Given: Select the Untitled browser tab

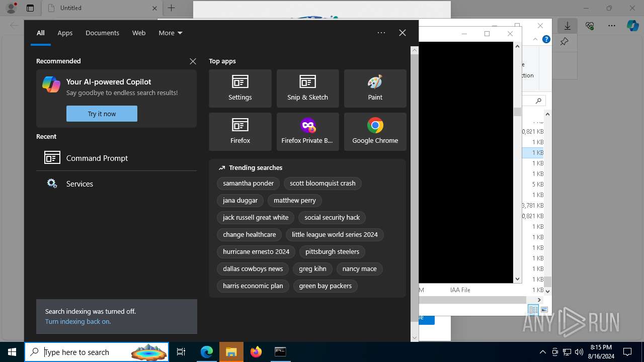Looking at the screenshot, I should point(102,8).
